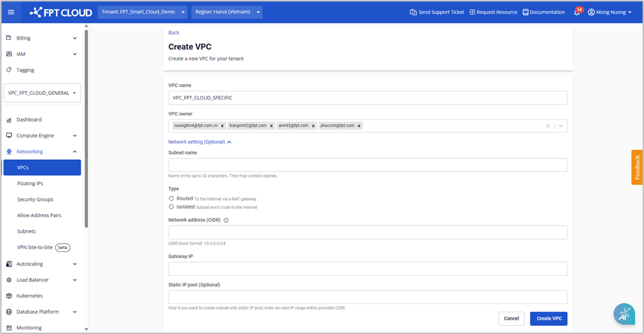Select the Isolated subnet type
The height and width of the screenshot is (334, 644).
(171, 206)
